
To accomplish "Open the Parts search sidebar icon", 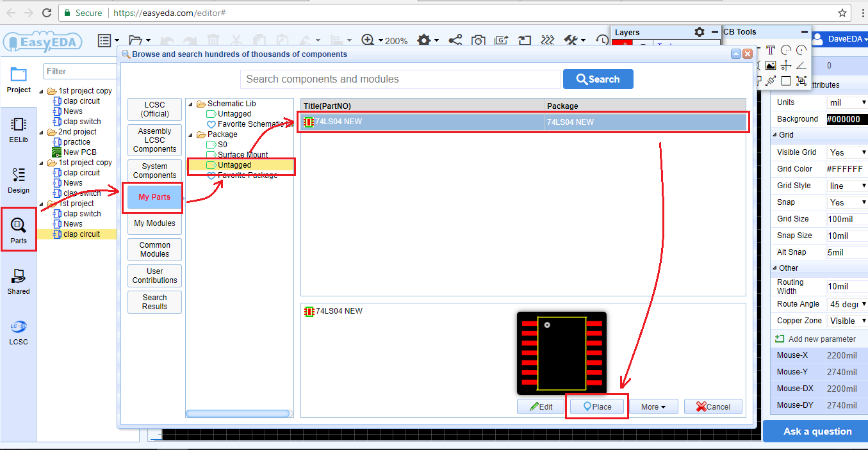I will point(19,230).
